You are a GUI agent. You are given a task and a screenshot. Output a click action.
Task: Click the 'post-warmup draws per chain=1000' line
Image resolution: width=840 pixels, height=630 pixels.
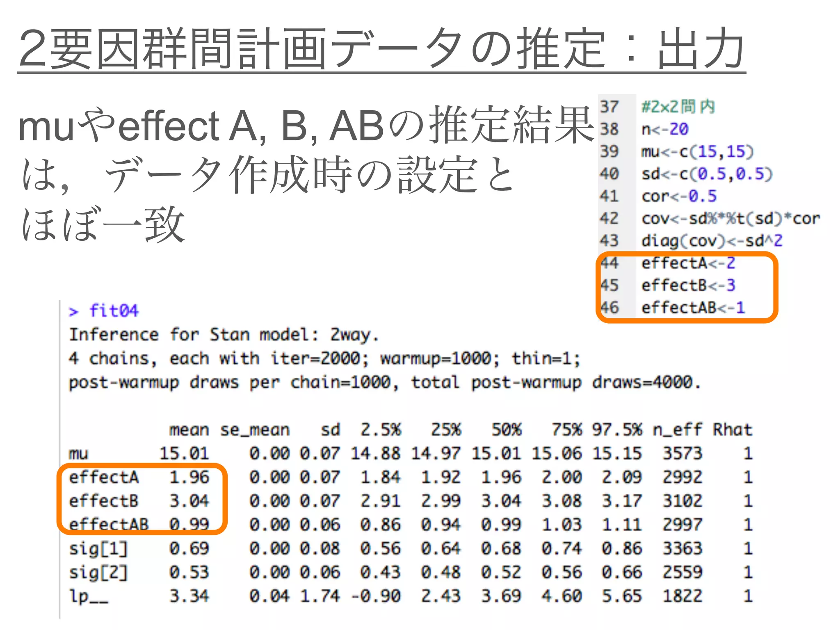[384, 383]
